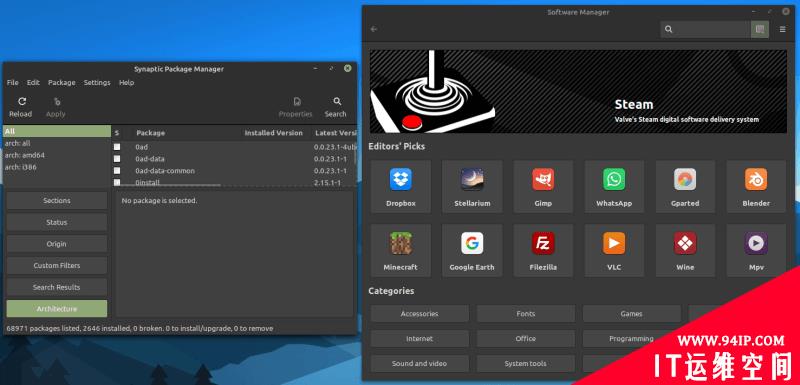The height and width of the screenshot is (385, 800).
Task: Mark the 0ad package checkbox
Action: click(117, 147)
